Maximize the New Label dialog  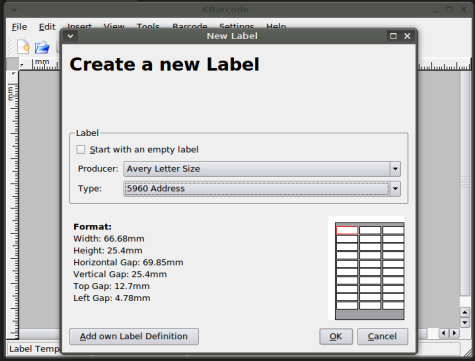393,36
